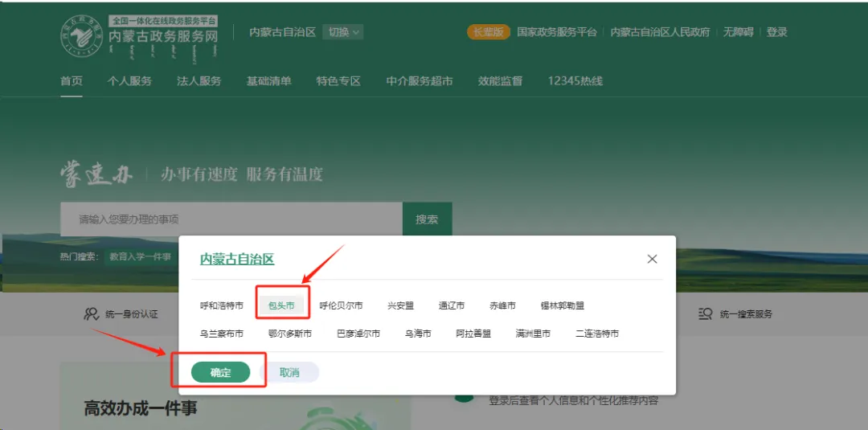Click the 登录 login link
Screen dimensions: 868x430
[776, 32]
